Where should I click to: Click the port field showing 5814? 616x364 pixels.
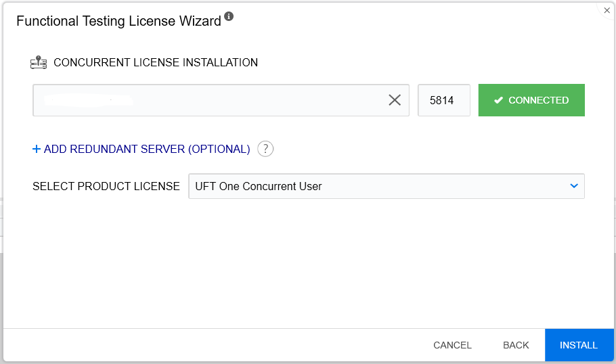pyautogui.click(x=443, y=100)
